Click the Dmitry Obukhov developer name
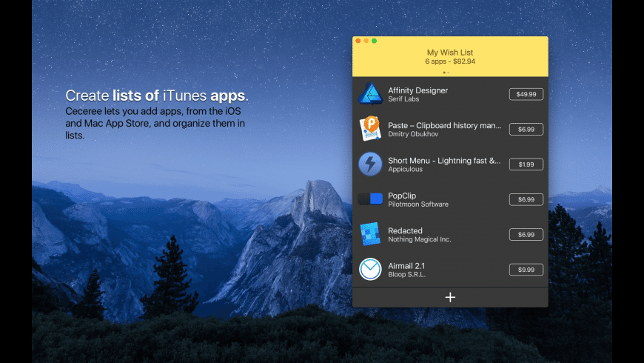Screen dimensions: 644x363 [x=413, y=134]
